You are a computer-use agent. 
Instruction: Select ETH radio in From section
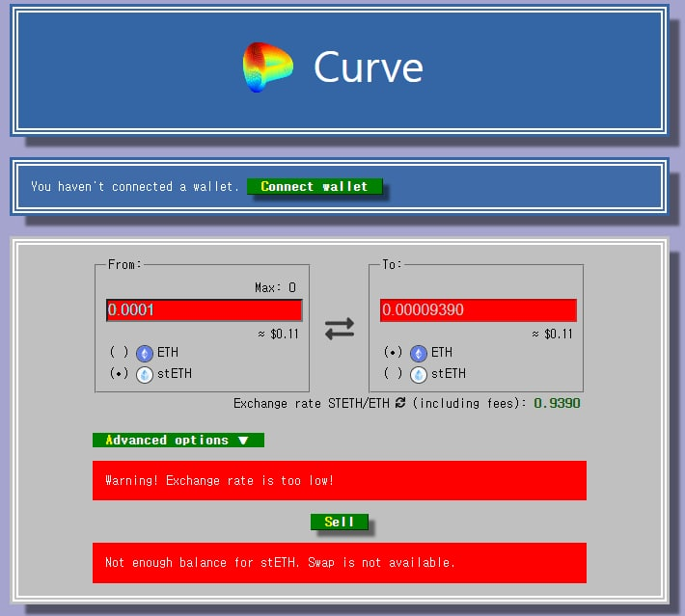coord(119,352)
